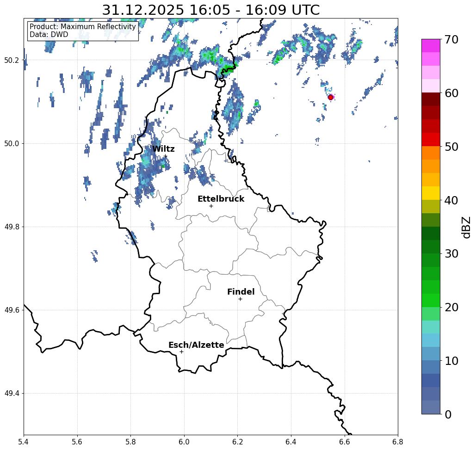The height and width of the screenshot is (450, 476).
Task: Click the dBZ colorbar unit label
Action: 466,228
